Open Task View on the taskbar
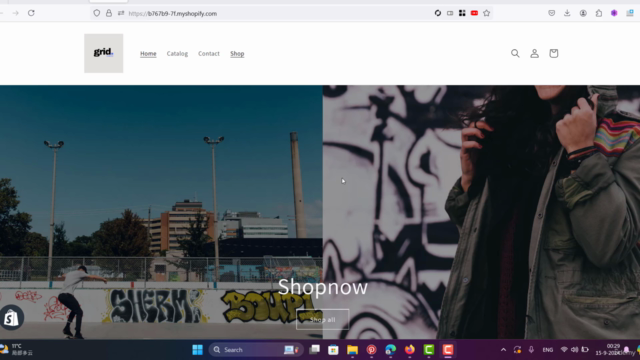Viewport: 640px width, 360px height. coord(314,350)
